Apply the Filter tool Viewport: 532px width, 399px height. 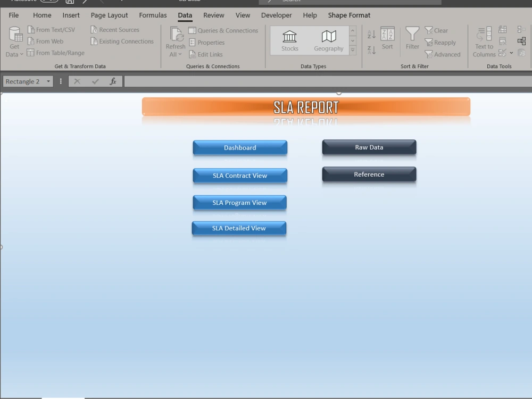point(412,40)
